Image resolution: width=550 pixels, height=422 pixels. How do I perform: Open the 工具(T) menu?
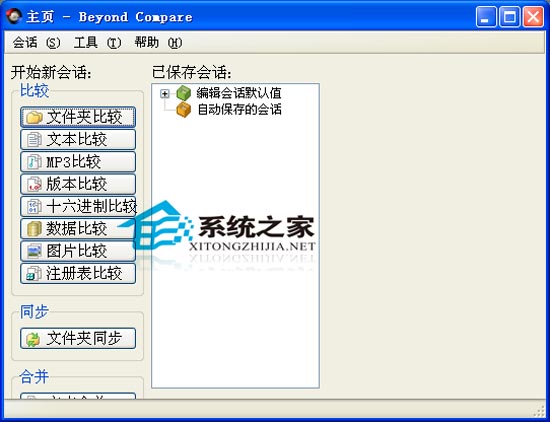97,43
